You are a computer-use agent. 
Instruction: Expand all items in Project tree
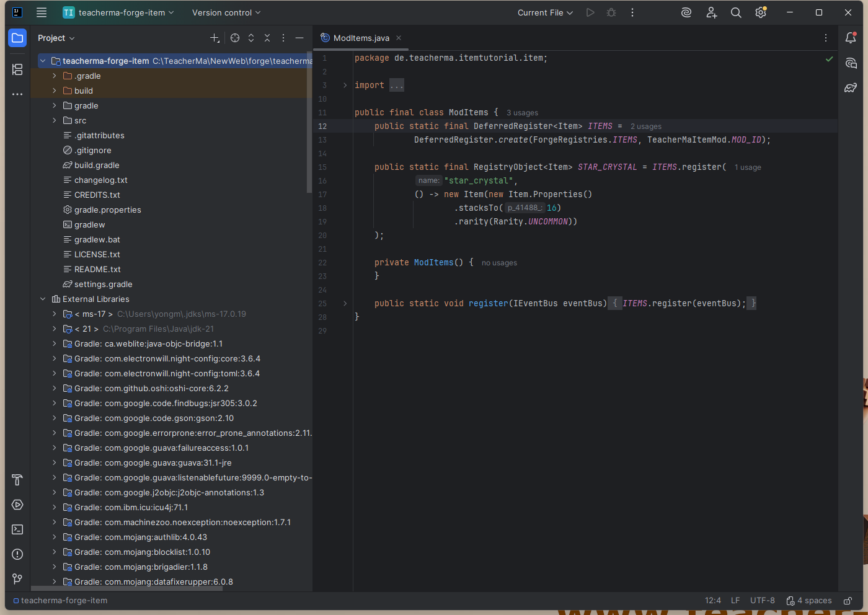[251, 38]
